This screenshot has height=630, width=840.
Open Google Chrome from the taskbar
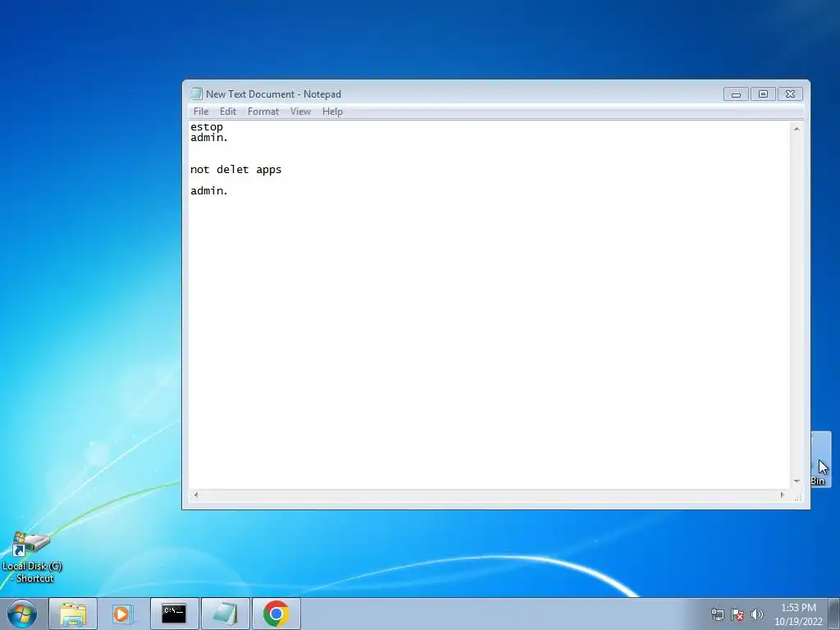276,614
